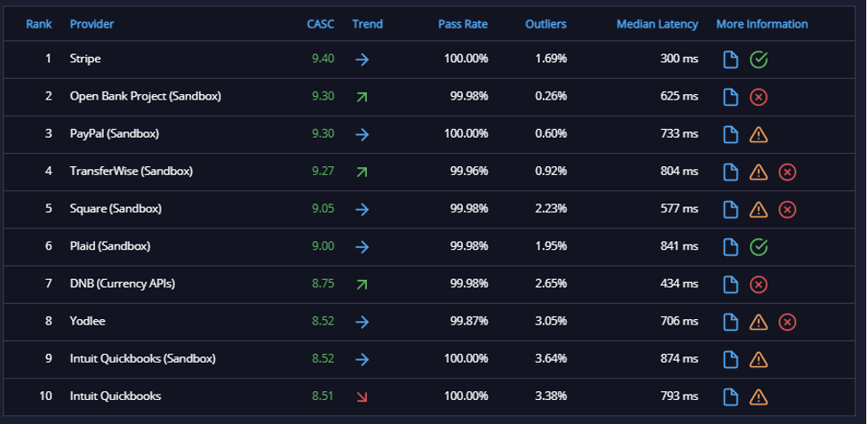
Task: Click green upward trend arrow for TransferWise
Action: click(x=362, y=172)
